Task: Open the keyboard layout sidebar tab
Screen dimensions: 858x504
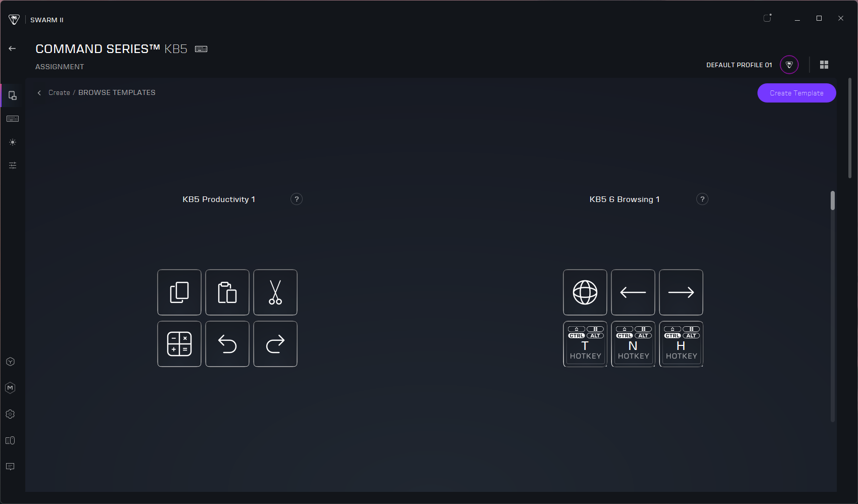Action: [x=13, y=119]
